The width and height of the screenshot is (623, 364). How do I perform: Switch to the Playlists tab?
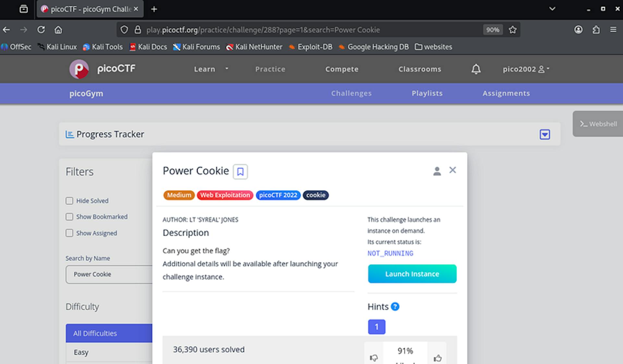pyautogui.click(x=427, y=93)
